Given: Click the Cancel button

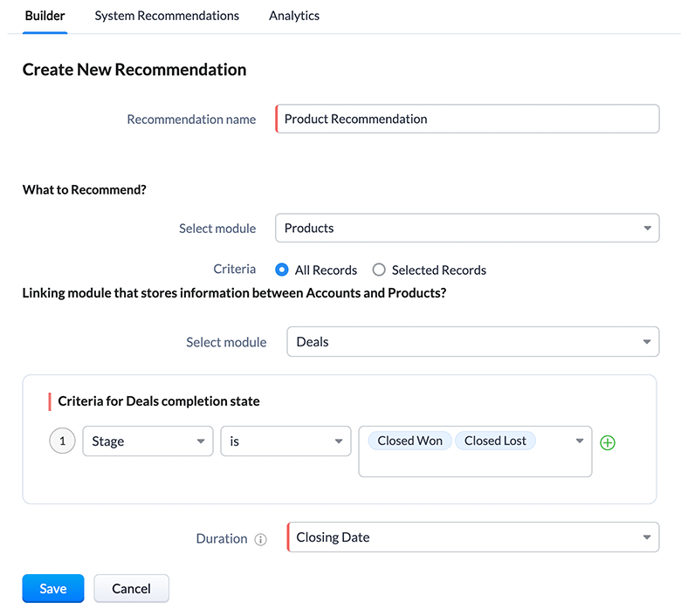Looking at the screenshot, I should coord(131,588).
